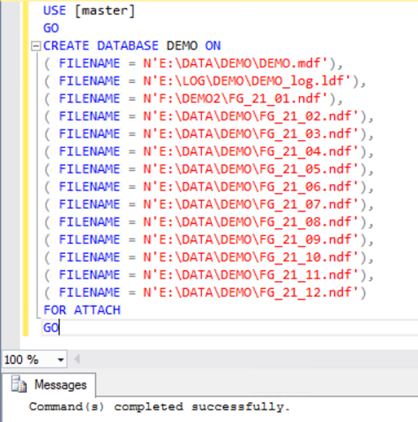Click the FG_21_06.ndf filename line
The width and height of the screenshot is (418, 422).
coord(208,187)
